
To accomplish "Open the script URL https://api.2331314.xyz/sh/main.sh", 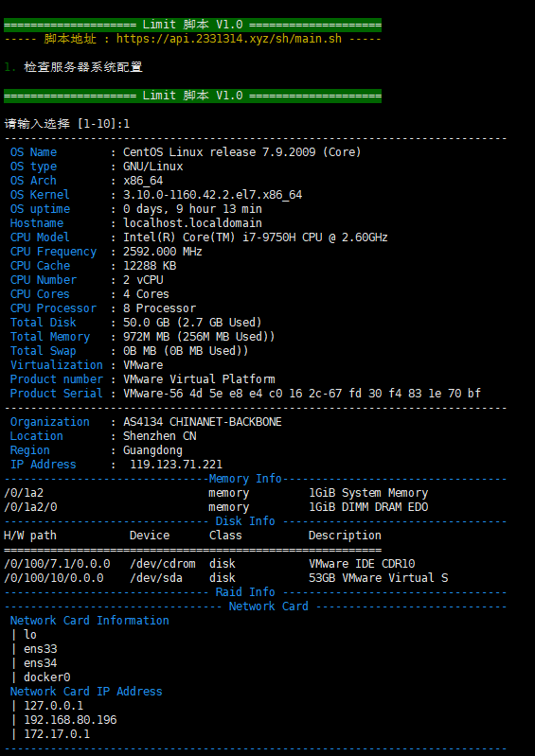I will [229, 39].
